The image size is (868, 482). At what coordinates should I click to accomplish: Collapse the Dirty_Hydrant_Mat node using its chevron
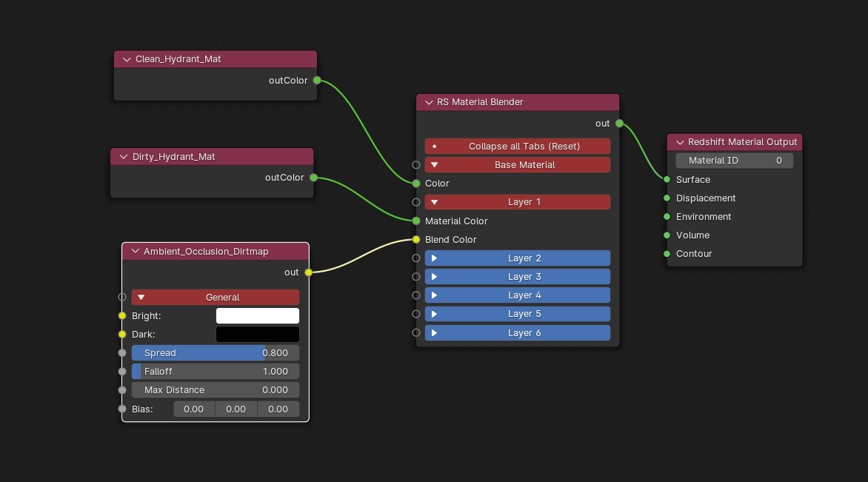click(124, 157)
